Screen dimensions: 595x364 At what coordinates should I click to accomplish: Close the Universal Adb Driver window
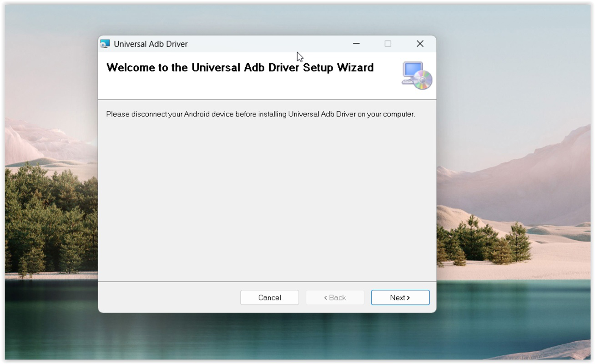pos(420,44)
